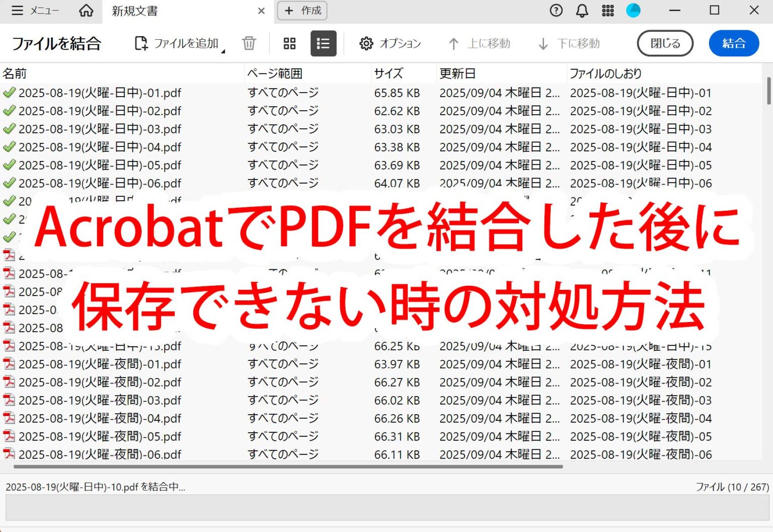Toggle the list view layout
The image size is (773, 532).
(x=324, y=43)
